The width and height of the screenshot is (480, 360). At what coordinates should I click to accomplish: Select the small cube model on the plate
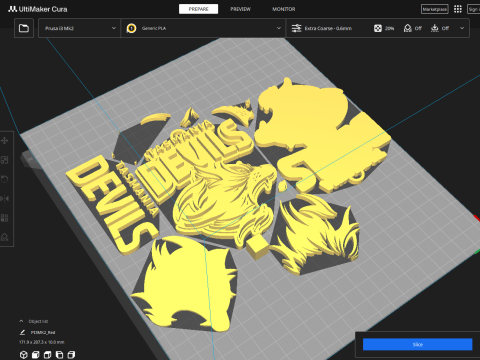tap(257, 247)
